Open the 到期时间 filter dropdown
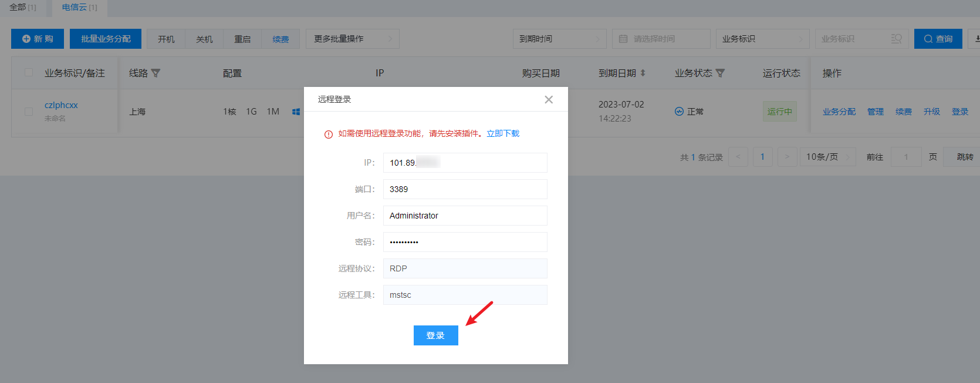The height and width of the screenshot is (383, 980). [559, 39]
